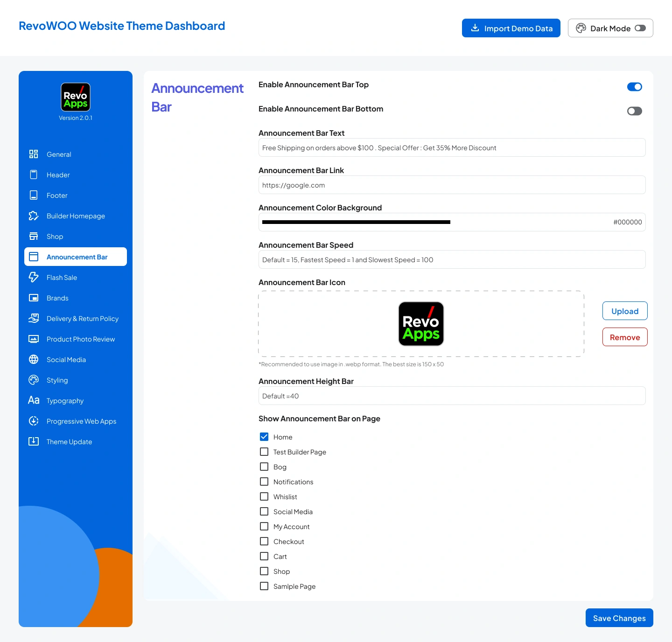Image resolution: width=672 pixels, height=642 pixels.
Task: Click the Theme Update icon in sidebar
Action: click(34, 441)
